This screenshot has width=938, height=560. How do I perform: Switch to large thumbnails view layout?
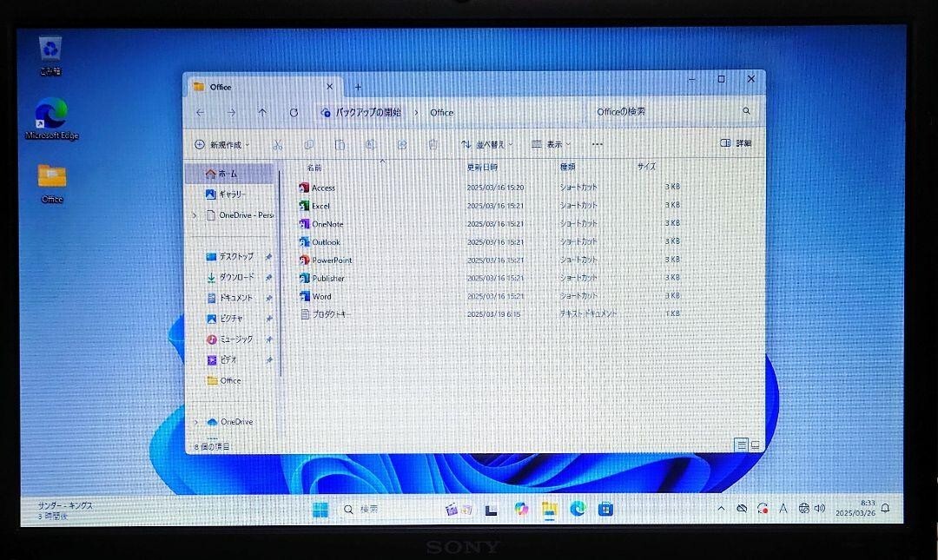(x=756, y=445)
